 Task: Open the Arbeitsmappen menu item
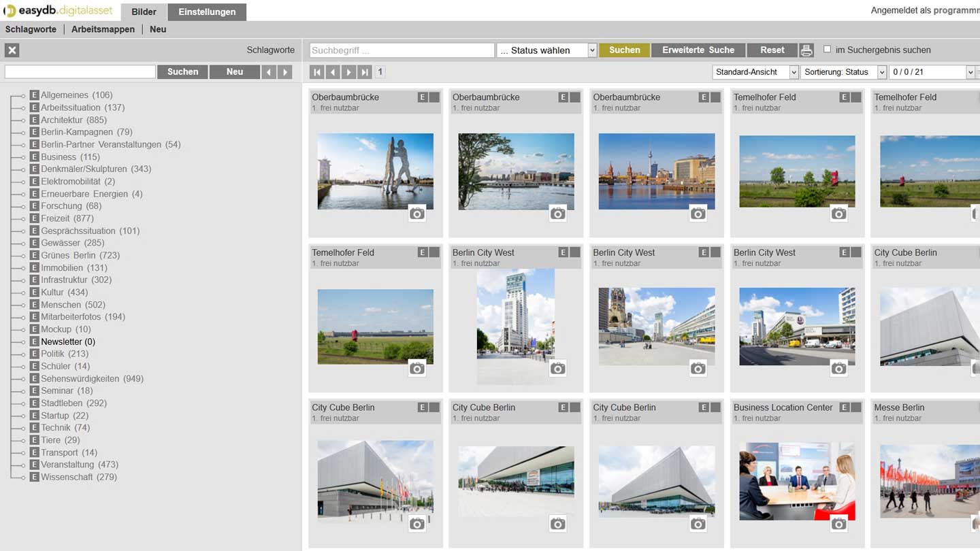click(x=103, y=29)
